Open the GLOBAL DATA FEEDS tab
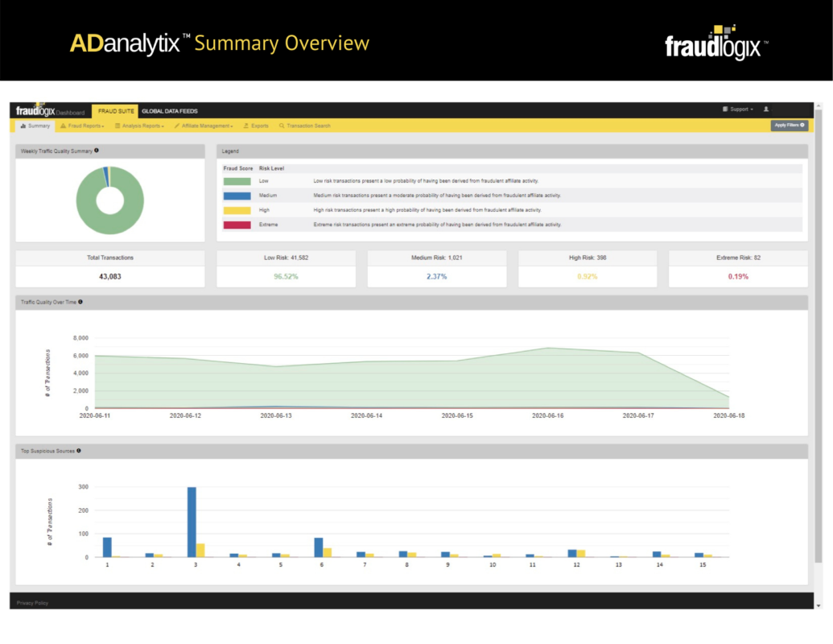Viewport: 833px width, 644px height. pyautogui.click(x=170, y=111)
